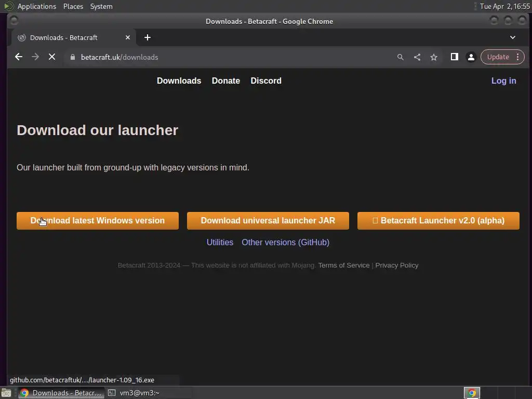Viewport: 532px width, 399px height.
Task: Click the clock showing Tue Apr 2
Action: point(505,6)
